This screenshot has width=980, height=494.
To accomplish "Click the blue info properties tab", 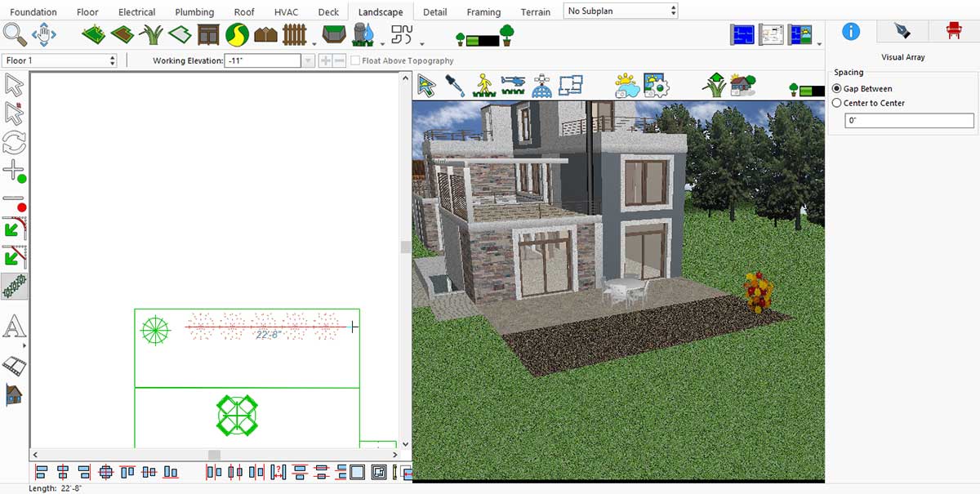I will click(x=851, y=31).
